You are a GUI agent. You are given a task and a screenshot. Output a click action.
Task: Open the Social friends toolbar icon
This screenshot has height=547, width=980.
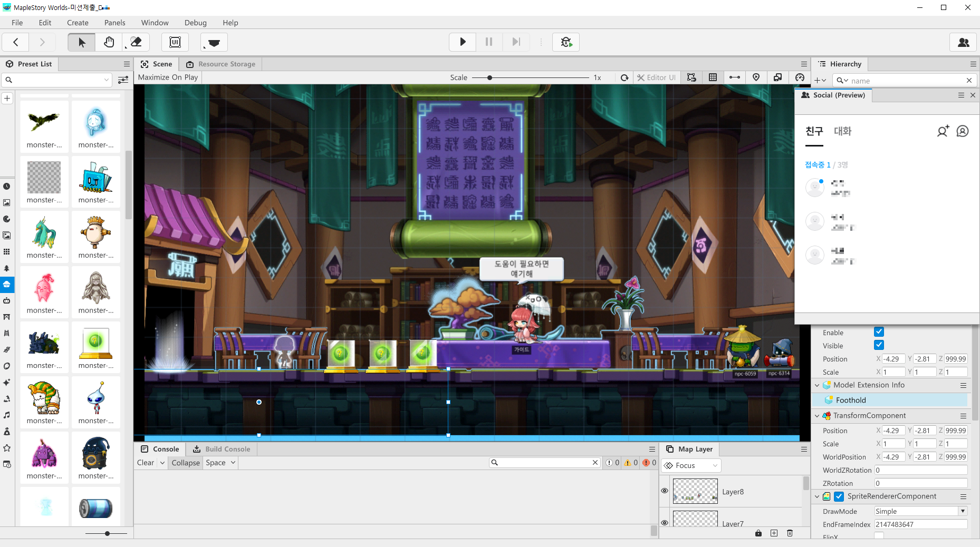pos(963,42)
